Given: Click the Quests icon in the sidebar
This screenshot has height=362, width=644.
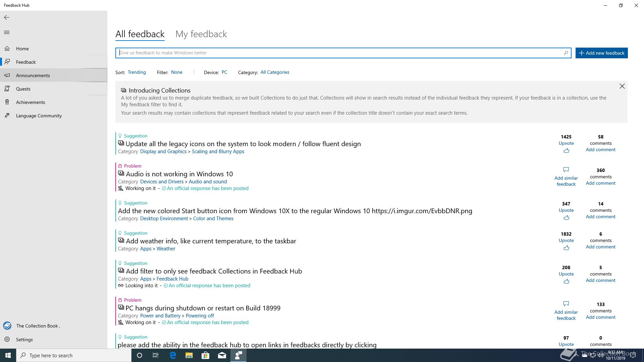Looking at the screenshot, I should (7, 89).
